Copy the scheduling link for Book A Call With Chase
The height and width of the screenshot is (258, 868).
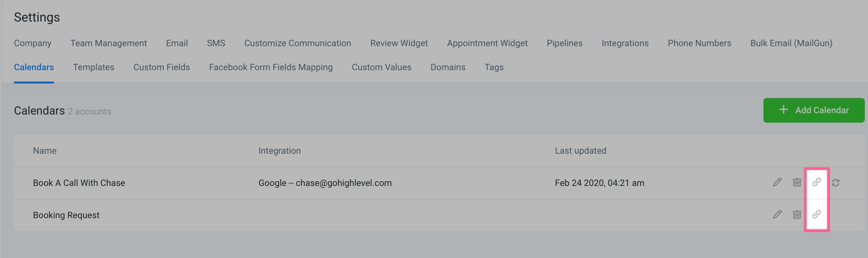pos(816,182)
